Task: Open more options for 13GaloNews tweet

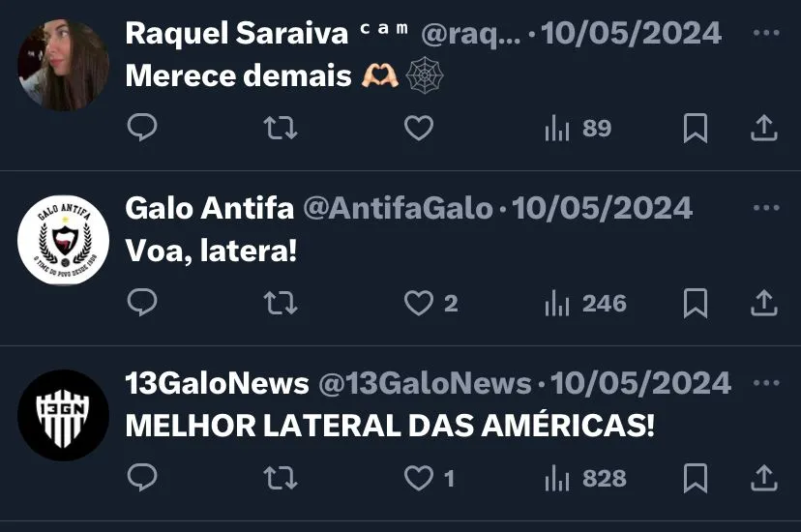Action: point(766,383)
